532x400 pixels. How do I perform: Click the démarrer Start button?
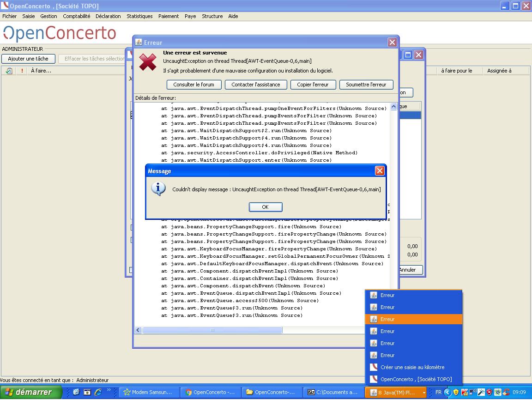click(x=31, y=392)
